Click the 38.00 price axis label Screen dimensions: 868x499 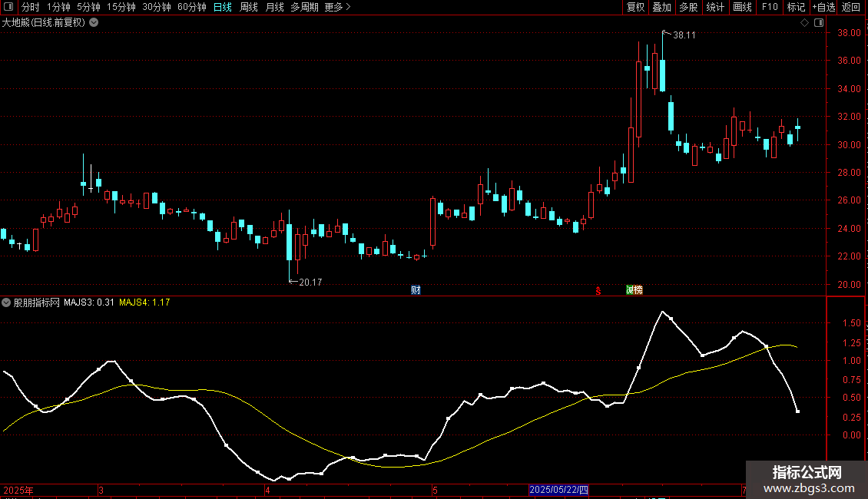tap(849, 33)
